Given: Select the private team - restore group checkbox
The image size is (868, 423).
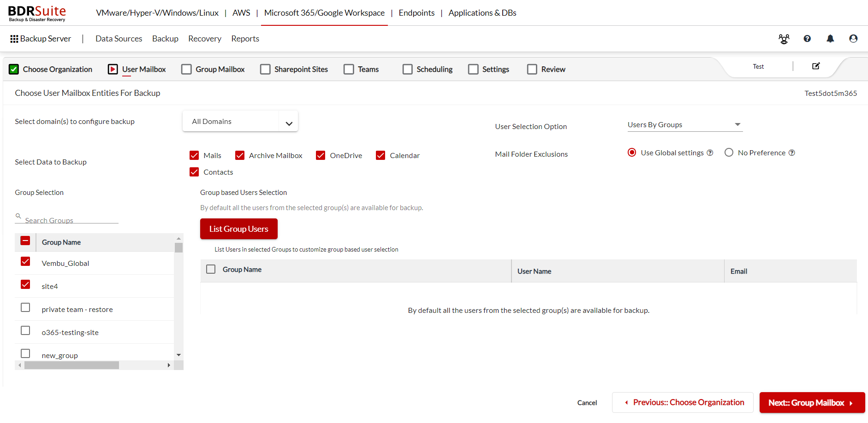Looking at the screenshot, I should [25, 307].
